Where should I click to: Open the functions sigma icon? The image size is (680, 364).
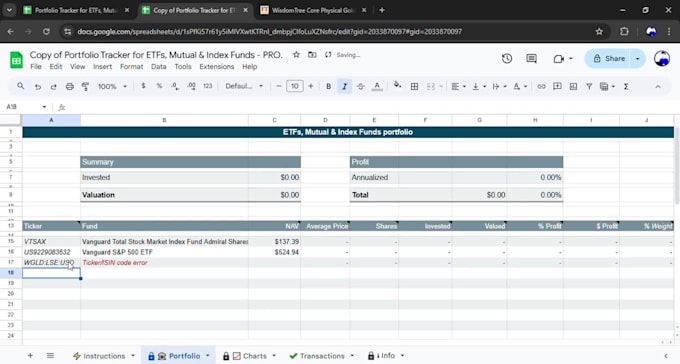click(626, 86)
